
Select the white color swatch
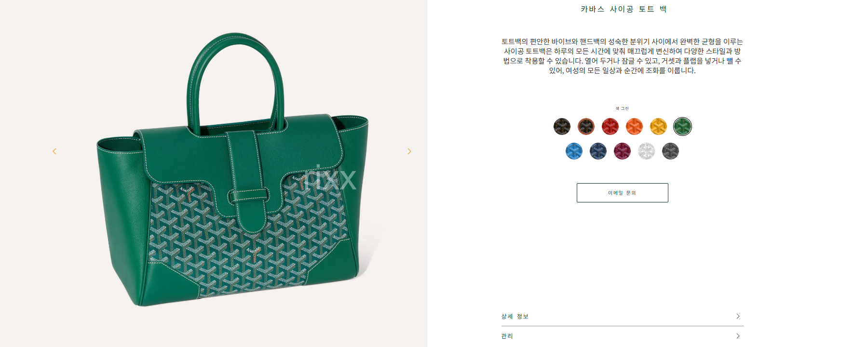[646, 151]
